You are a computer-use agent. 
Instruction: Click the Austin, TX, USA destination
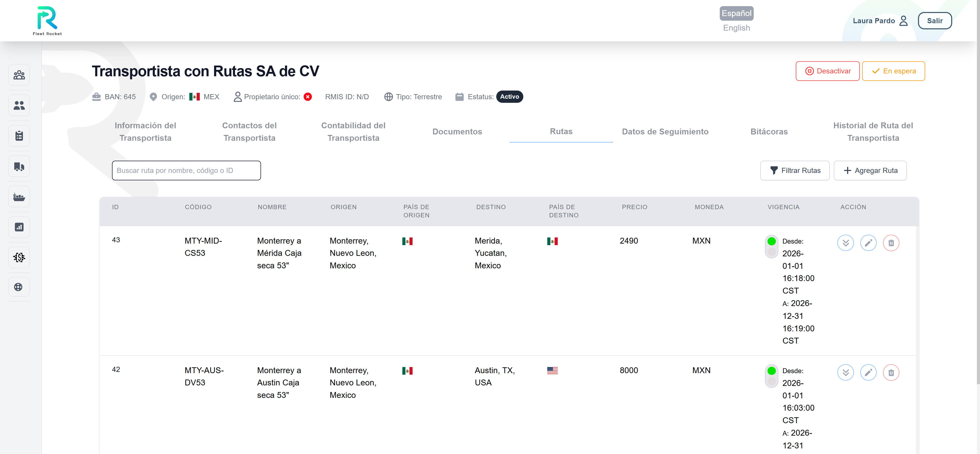[x=494, y=376]
